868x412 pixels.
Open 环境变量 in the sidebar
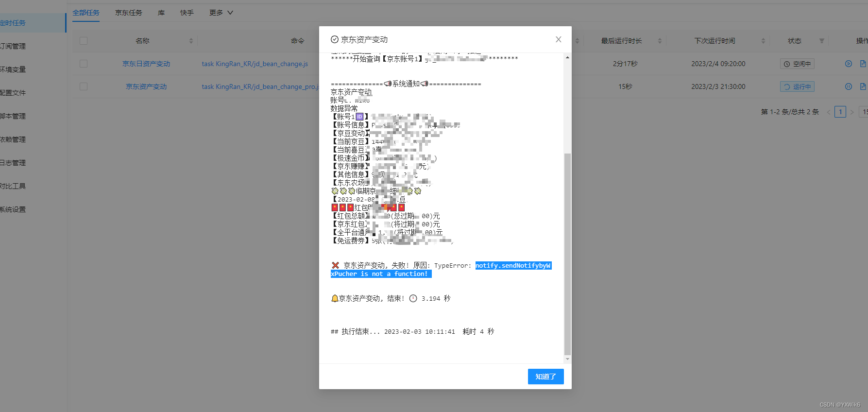32,69
